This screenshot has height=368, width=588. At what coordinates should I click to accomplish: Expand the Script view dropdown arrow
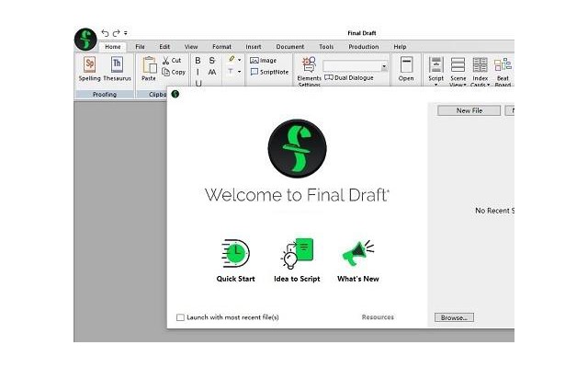[x=435, y=85]
